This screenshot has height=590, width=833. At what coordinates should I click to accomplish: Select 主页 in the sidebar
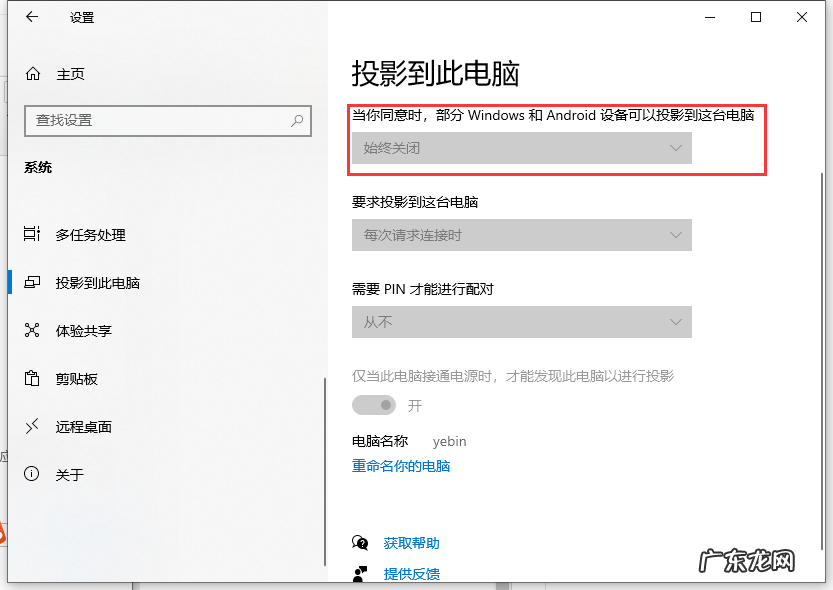[x=70, y=73]
